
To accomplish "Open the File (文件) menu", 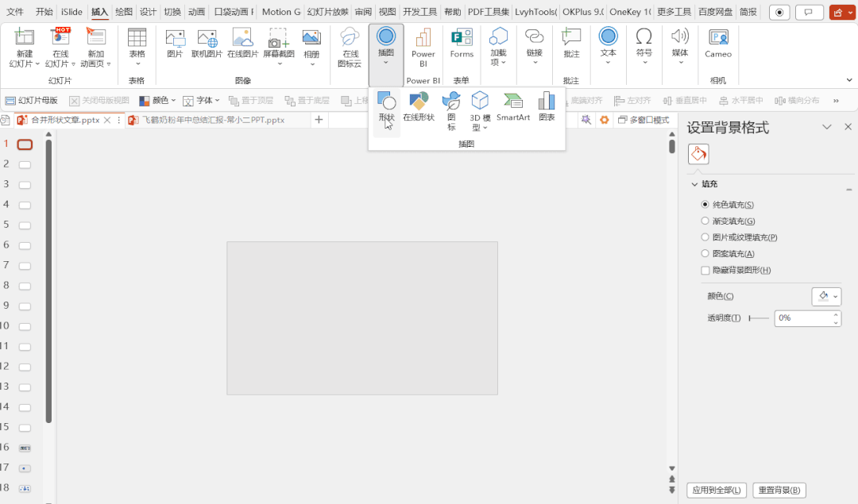I will pos(15,11).
